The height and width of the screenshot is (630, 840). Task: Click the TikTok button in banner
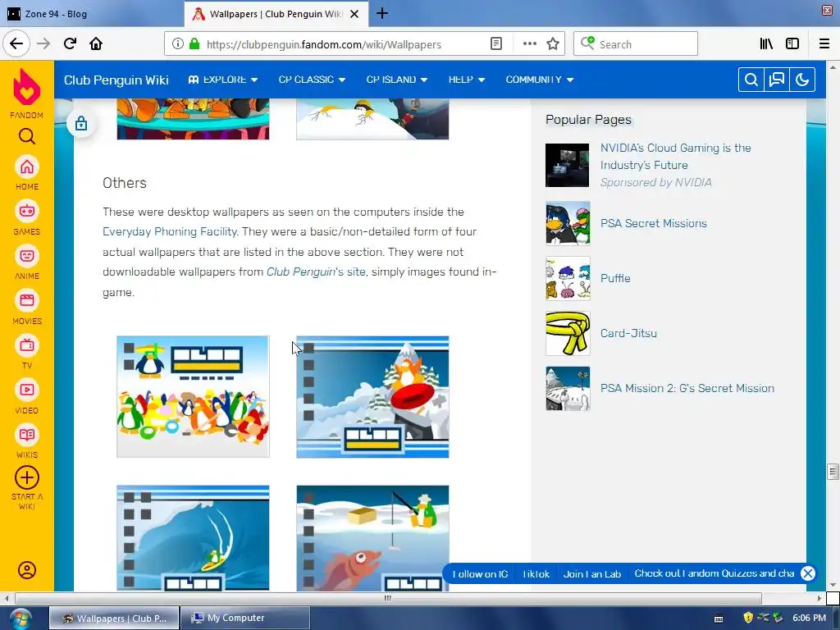(536, 573)
